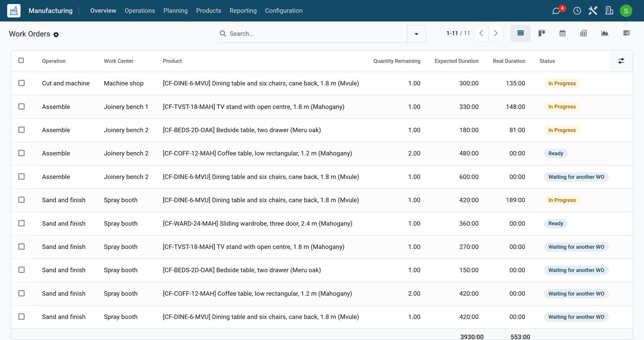Switch to the pivot table view
The height and width of the screenshot is (340, 644).
(583, 33)
